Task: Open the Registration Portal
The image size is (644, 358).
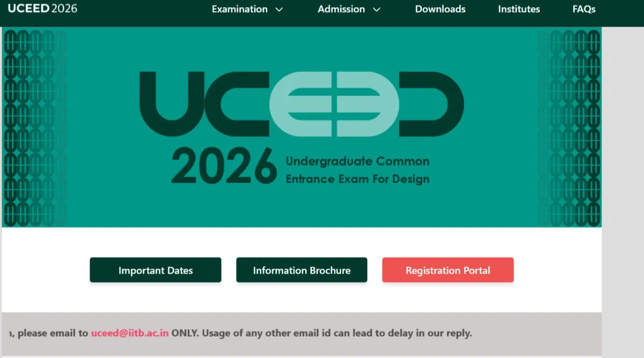Action: pyautogui.click(x=448, y=270)
